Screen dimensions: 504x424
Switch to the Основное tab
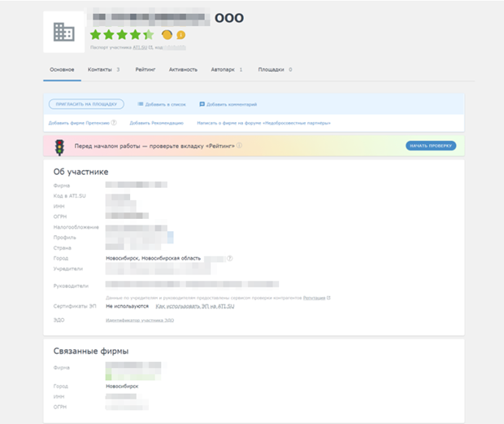pyautogui.click(x=62, y=69)
